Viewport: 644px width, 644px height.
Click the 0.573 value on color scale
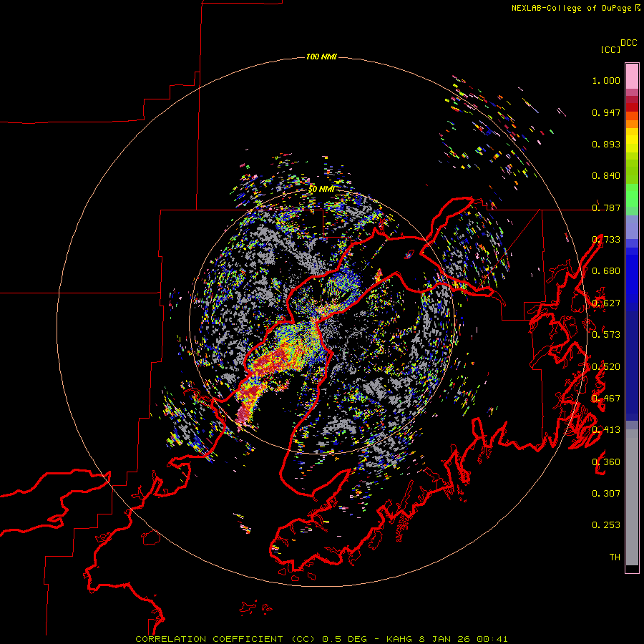pos(606,335)
